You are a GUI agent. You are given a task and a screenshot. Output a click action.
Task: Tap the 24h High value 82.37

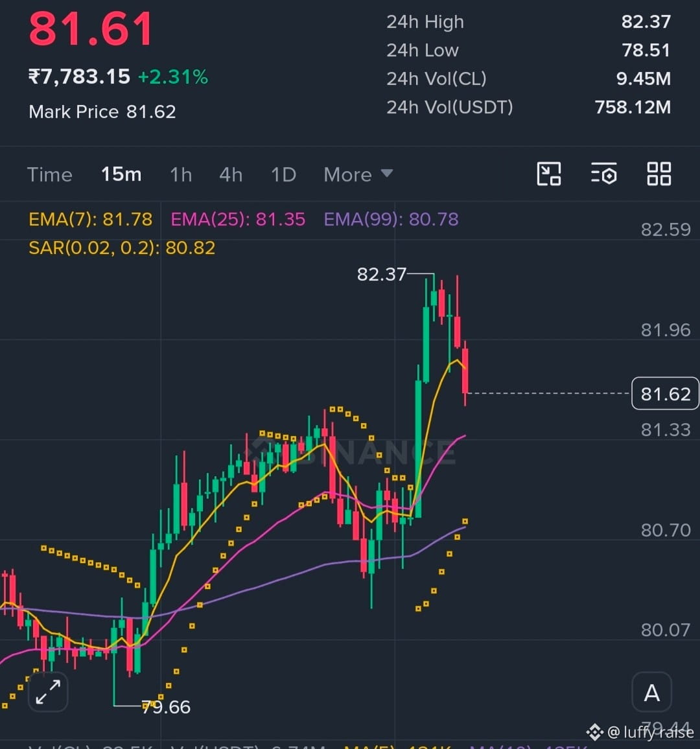pyautogui.click(x=646, y=21)
